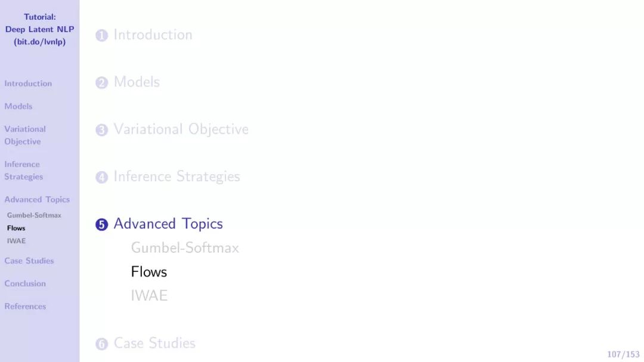Click the 107/153 page counter

(x=623, y=354)
